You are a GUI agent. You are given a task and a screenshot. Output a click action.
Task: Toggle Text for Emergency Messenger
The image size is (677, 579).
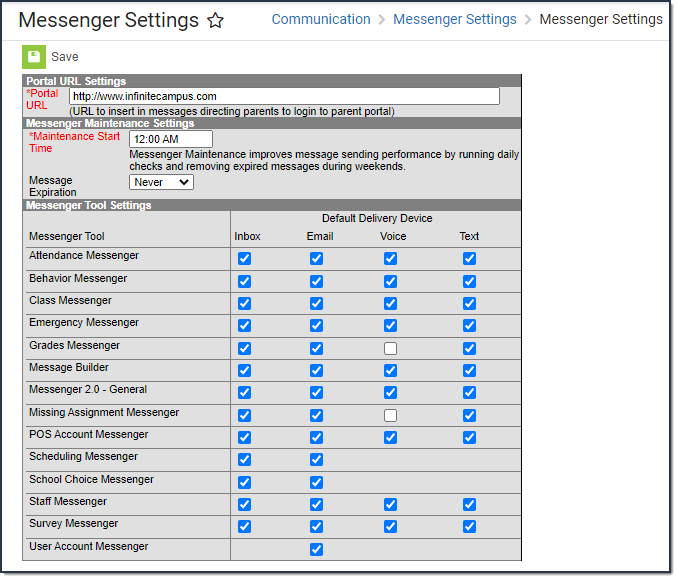pos(469,326)
